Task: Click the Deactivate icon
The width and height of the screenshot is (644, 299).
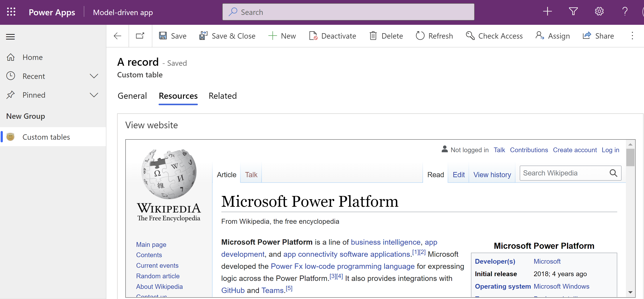Action: 313,36
